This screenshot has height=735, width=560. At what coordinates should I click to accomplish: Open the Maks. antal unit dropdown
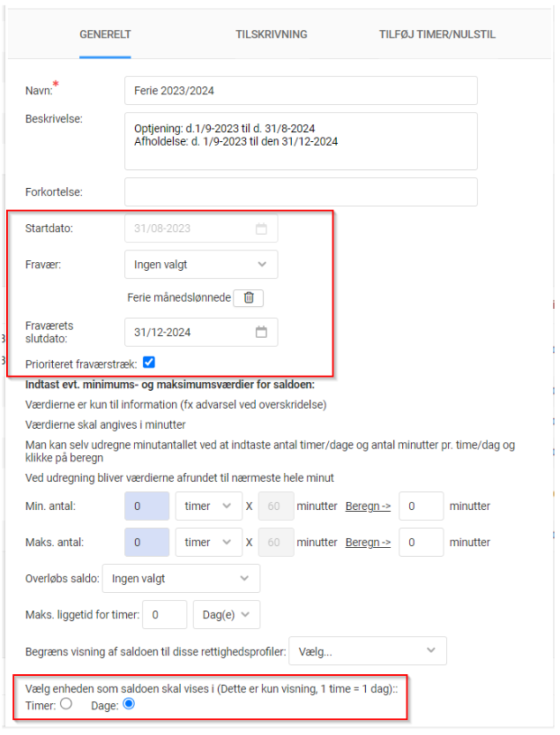tap(207, 543)
